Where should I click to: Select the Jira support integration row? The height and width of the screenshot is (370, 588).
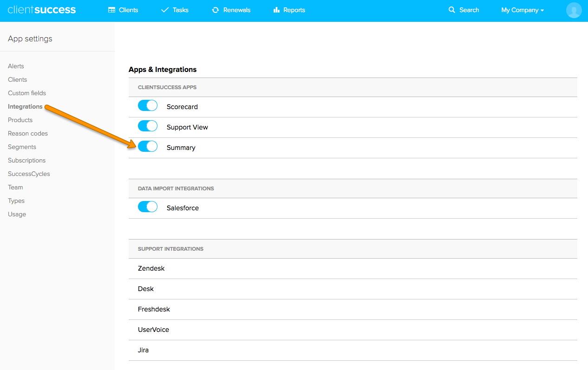point(353,350)
